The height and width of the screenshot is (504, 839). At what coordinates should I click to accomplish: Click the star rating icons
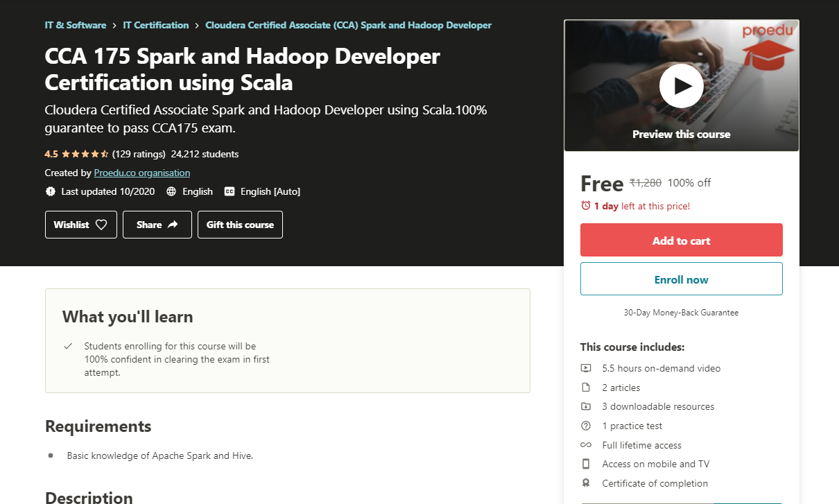tap(85, 154)
